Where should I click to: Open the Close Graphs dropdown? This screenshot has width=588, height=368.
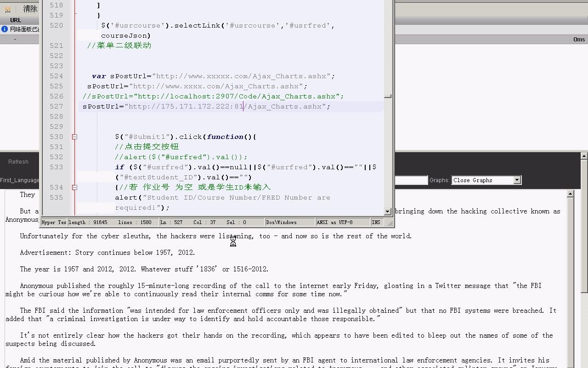click(517, 180)
